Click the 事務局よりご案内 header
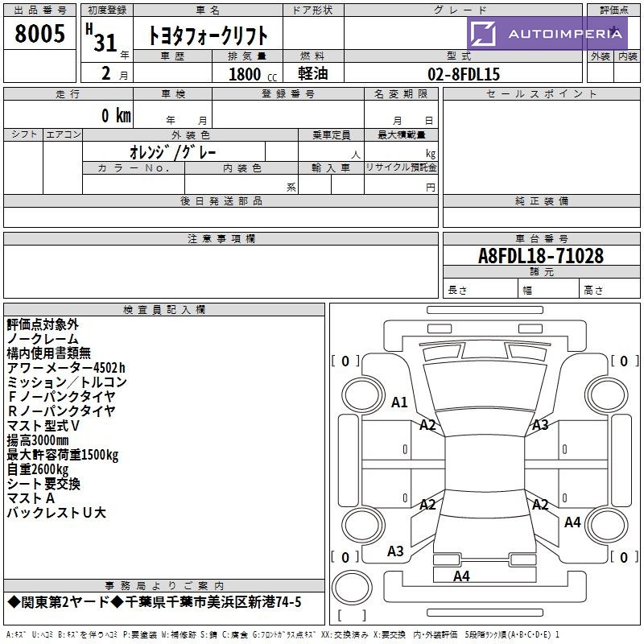The height and width of the screenshot is (644, 644). tap(164, 586)
